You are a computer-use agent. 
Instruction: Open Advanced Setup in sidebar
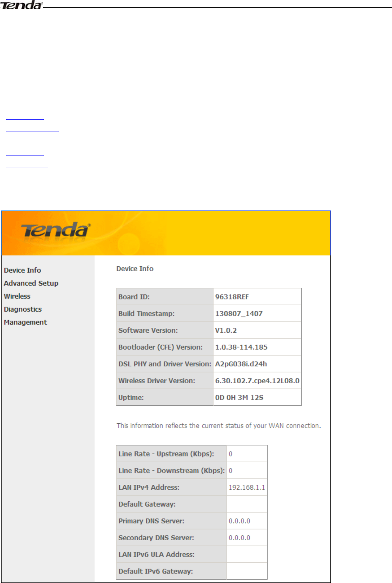[x=31, y=283]
